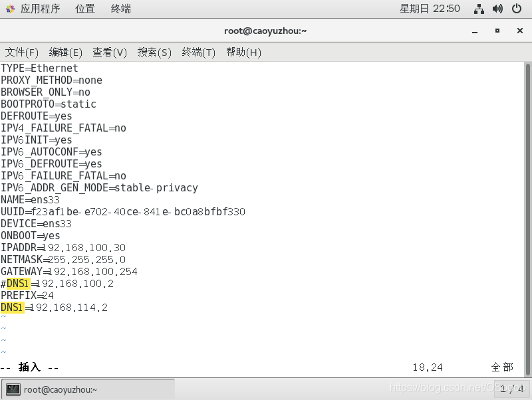The image size is (532, 400).
Task: Click the TYPE=Ethernet line
Action: tap(39, 68)
